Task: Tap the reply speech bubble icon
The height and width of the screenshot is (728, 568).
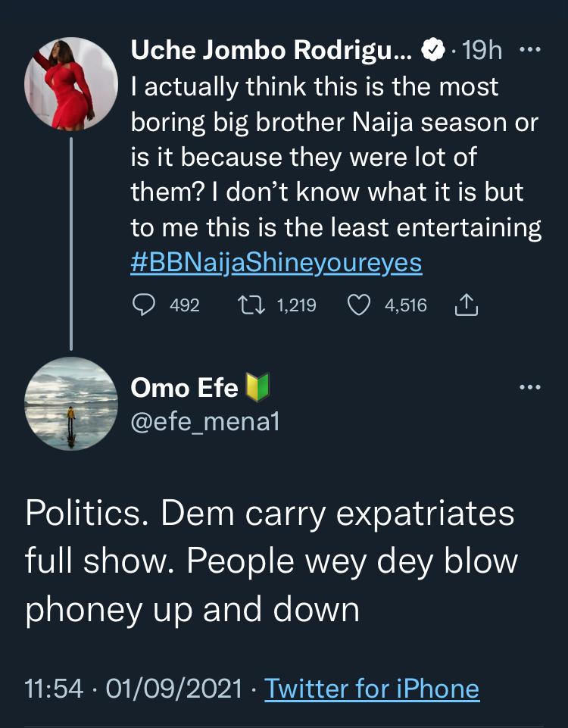Action: pyautogui.click(x=144, y=305)
